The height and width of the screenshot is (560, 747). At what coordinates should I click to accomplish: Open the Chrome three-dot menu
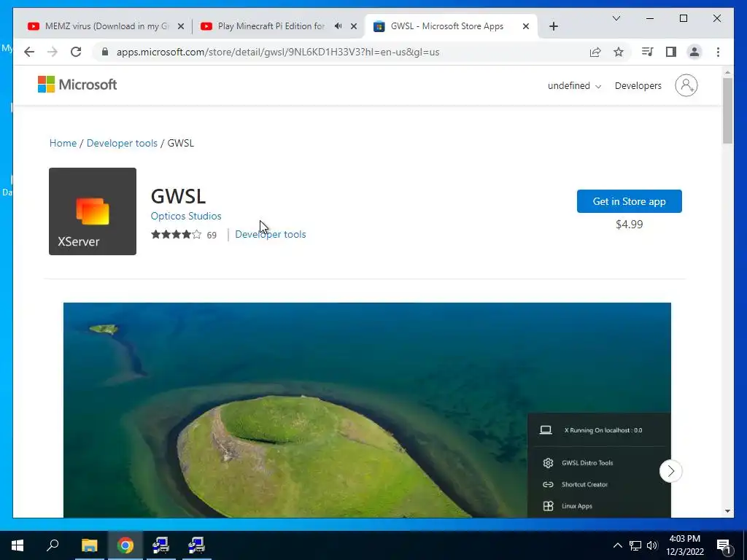point(718,52)
